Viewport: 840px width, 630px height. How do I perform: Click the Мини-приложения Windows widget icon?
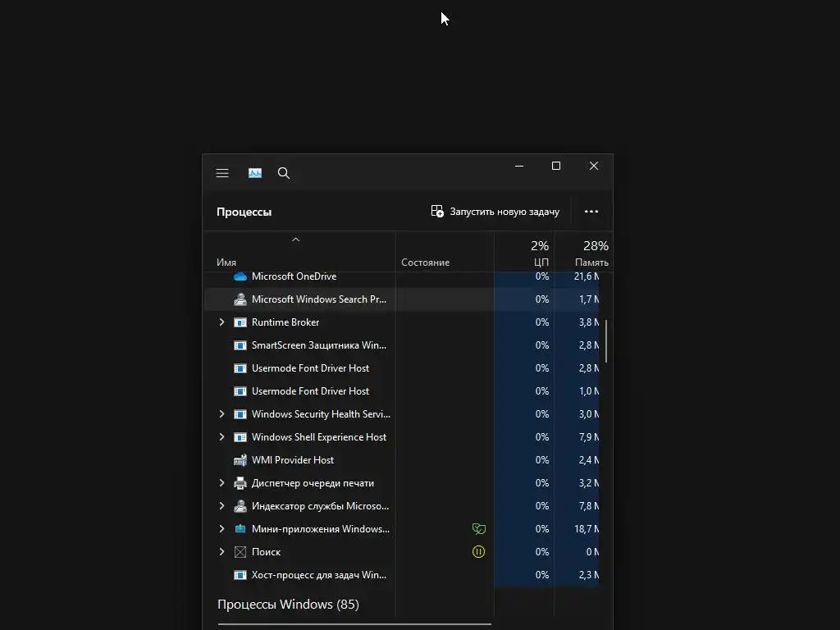240,529
